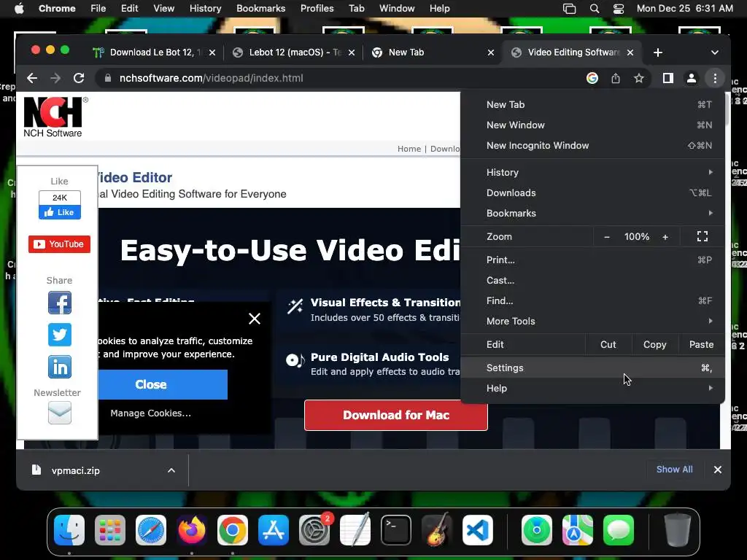The width and height of the screenshot is (747, 560).
Task: Choose New Incognito Window
Action: pos(592,146)
